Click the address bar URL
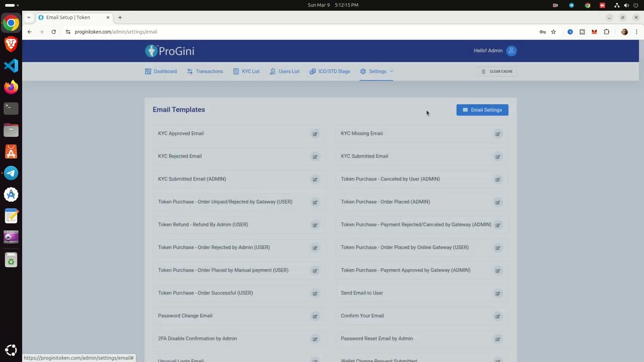This screenshot has height=362, width=644. 116,32
